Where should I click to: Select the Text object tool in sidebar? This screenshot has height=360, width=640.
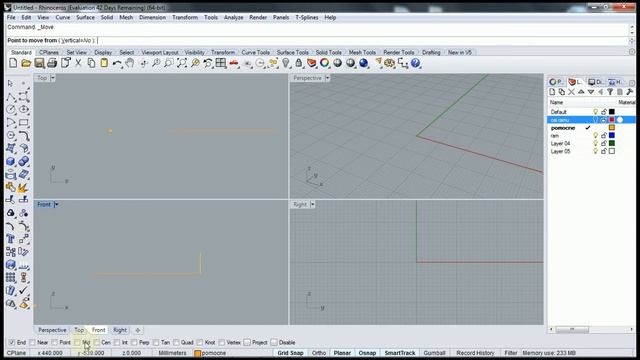coord(11,239)
